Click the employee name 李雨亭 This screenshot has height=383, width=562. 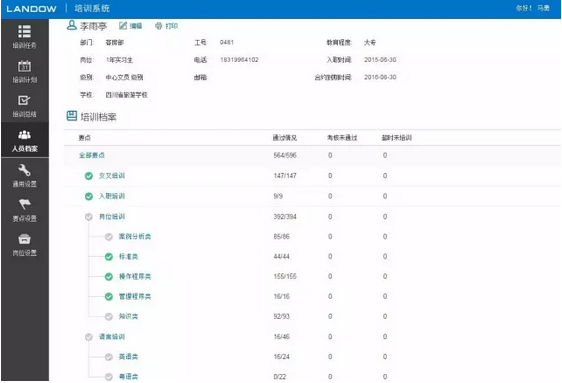93,26
